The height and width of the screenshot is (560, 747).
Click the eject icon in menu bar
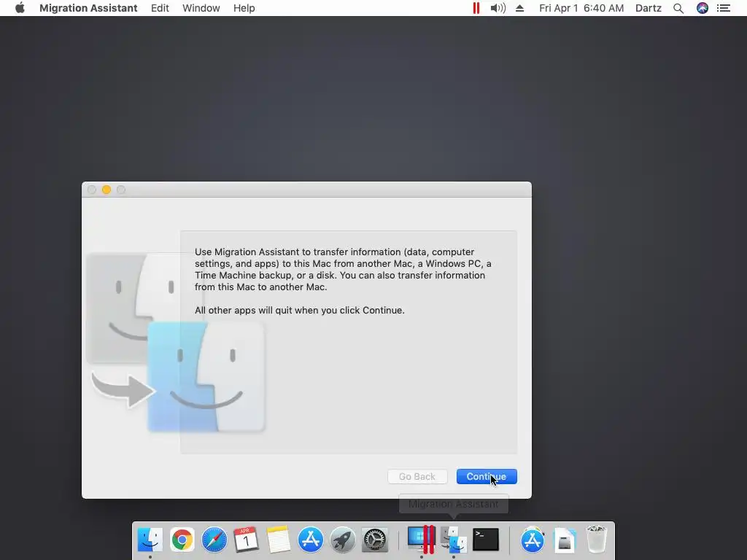pos(519,8)
